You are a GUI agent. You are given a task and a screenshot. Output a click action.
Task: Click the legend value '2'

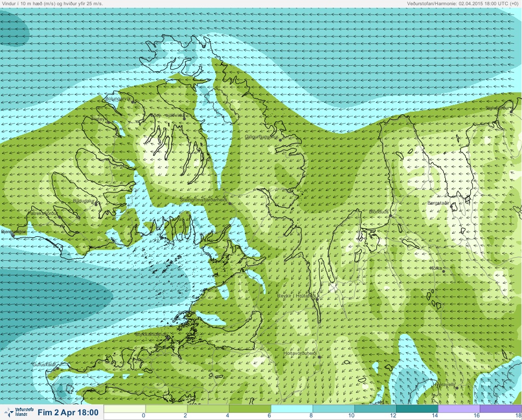(185, 416)
